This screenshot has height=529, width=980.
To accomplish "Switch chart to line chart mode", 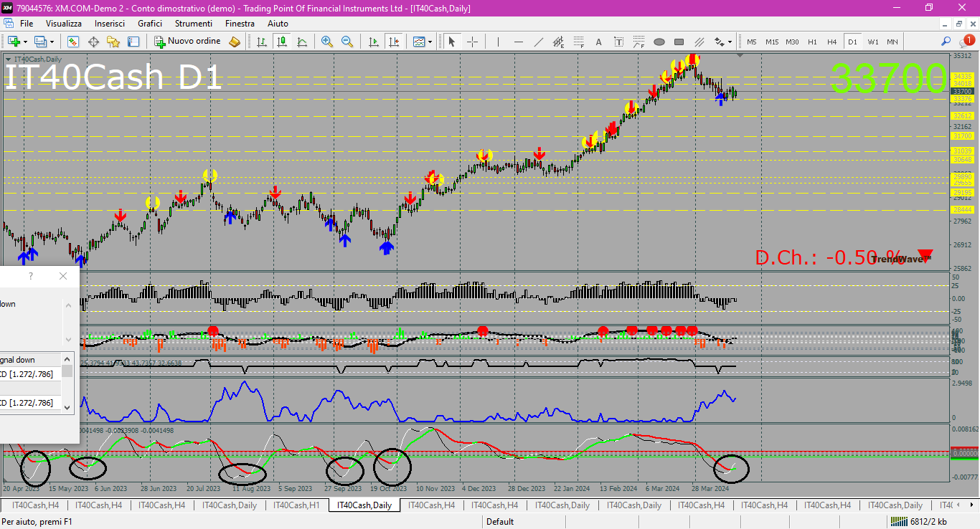I will point(302,42).
